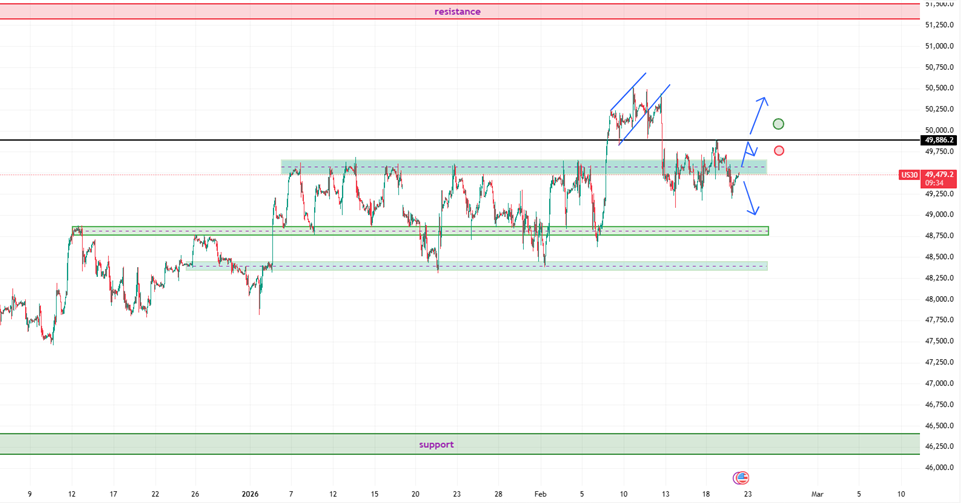Screen dimensions: 966x503
Task: Click the 47,000.0 price scale label
Action: [938, 383]
